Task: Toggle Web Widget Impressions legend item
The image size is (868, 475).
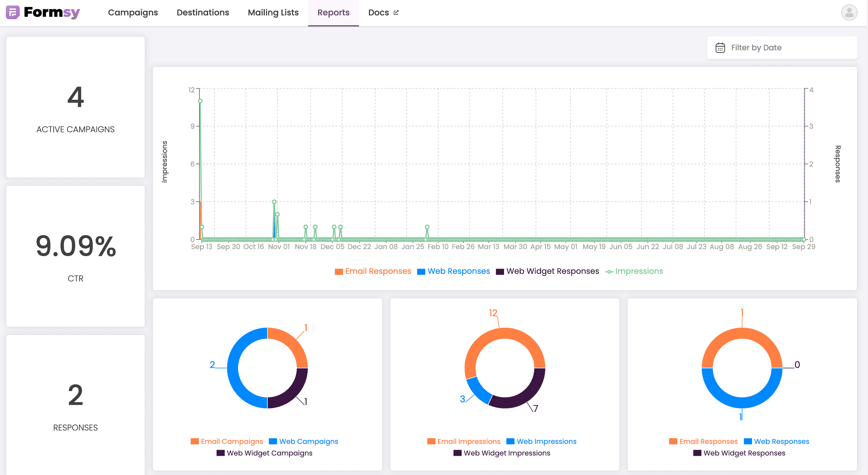Action: point(502,453)
